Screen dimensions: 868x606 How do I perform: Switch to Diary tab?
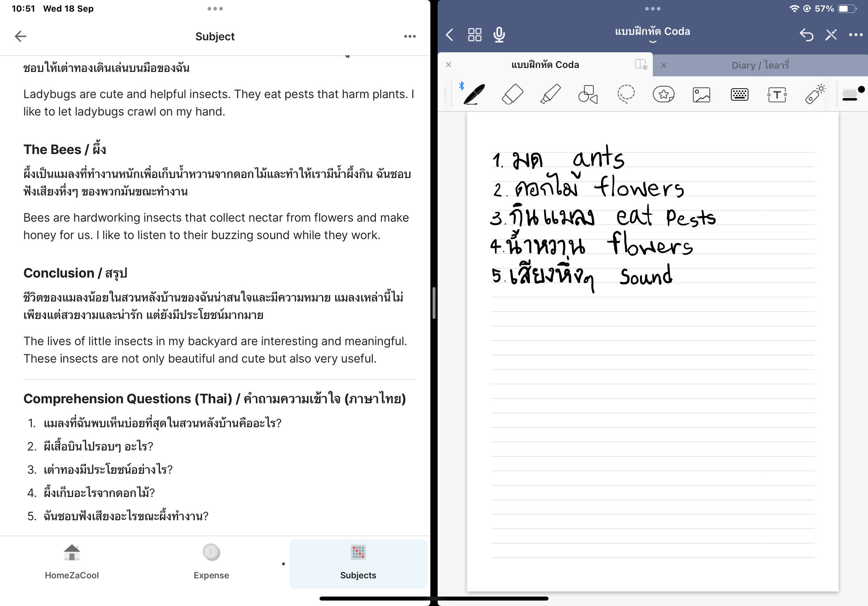[x=760, y=65]
